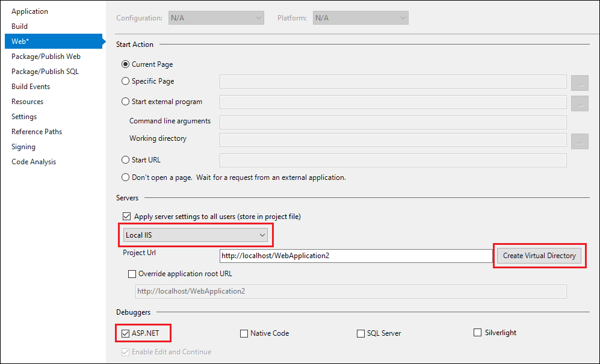Browse for a Specific Page file
Viewport: 600px width, 364px height.
579,82
